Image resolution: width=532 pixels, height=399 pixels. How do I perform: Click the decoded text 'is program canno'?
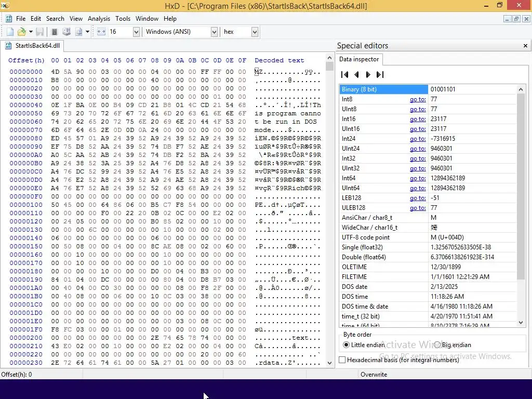click(288, 113)
